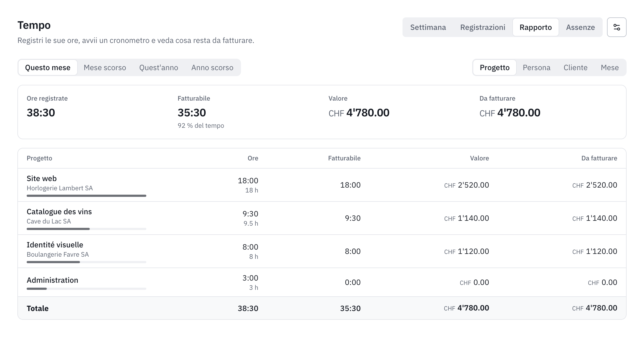Click the Site web progress bar
Image resolution: width=644 pixels, height=348 pixels.
pos(86,196)
